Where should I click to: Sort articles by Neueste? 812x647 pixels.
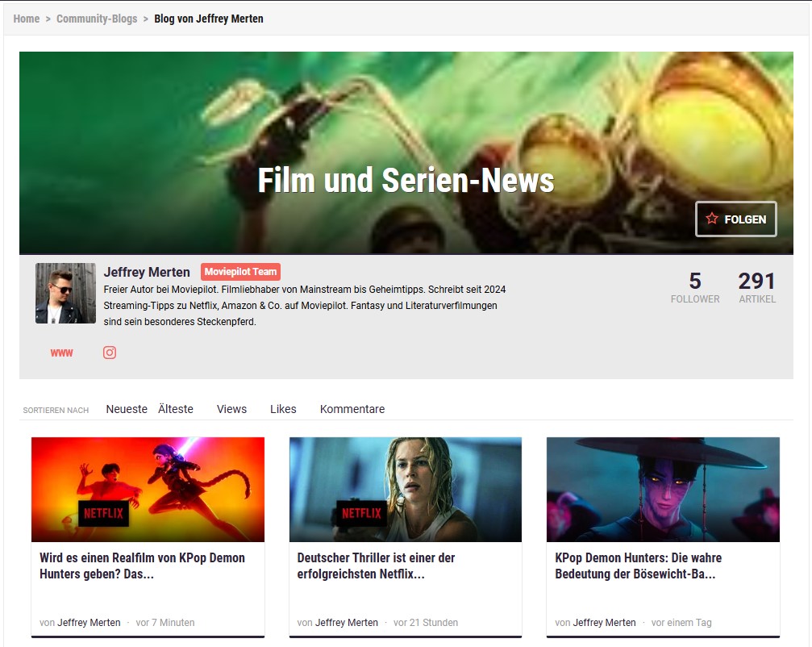[x=127, y=409]
